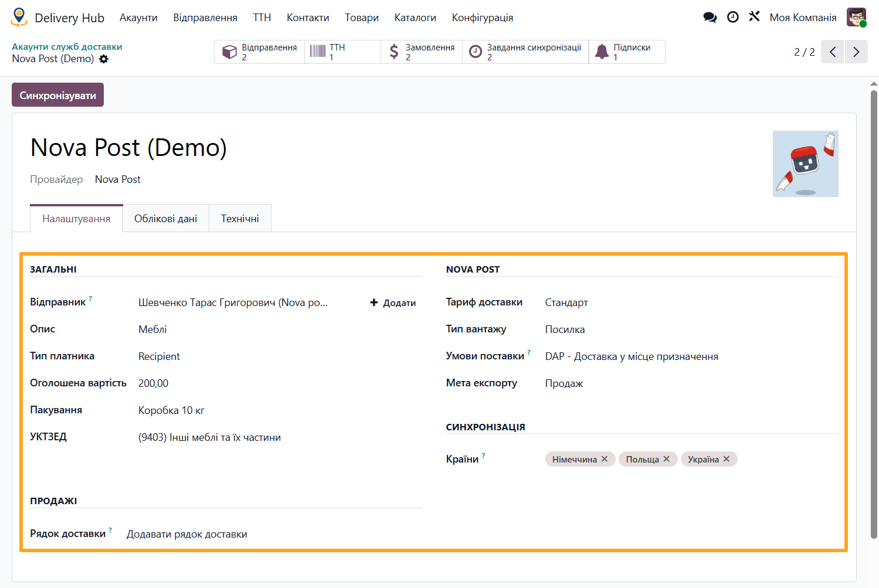
Task: Open Завдання синхронізації stat button
Action: click(x=525, y=52)
